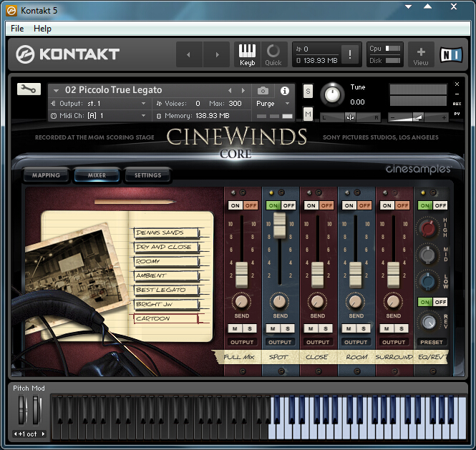476x450 pixels.
Task: Select the Cartoon preset
Action: pyautogui.click(x=166, y=318)
